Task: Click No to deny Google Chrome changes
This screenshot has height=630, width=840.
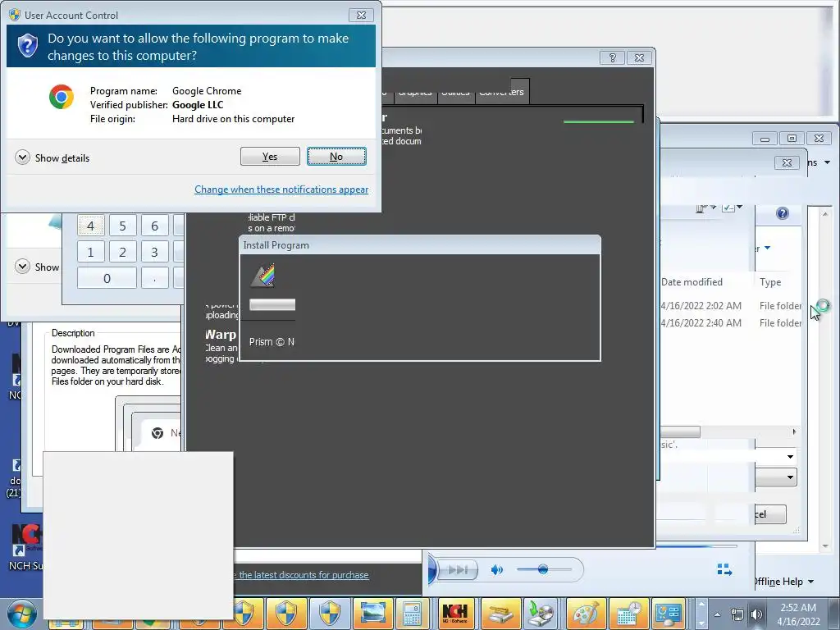Action: pos(336,157)
